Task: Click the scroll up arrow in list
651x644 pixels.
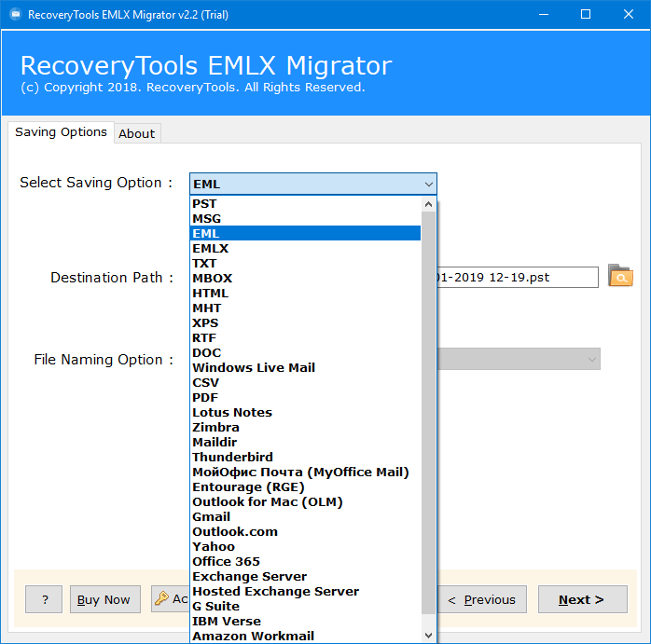Action: pyautogui.click(x=428, y=204)
